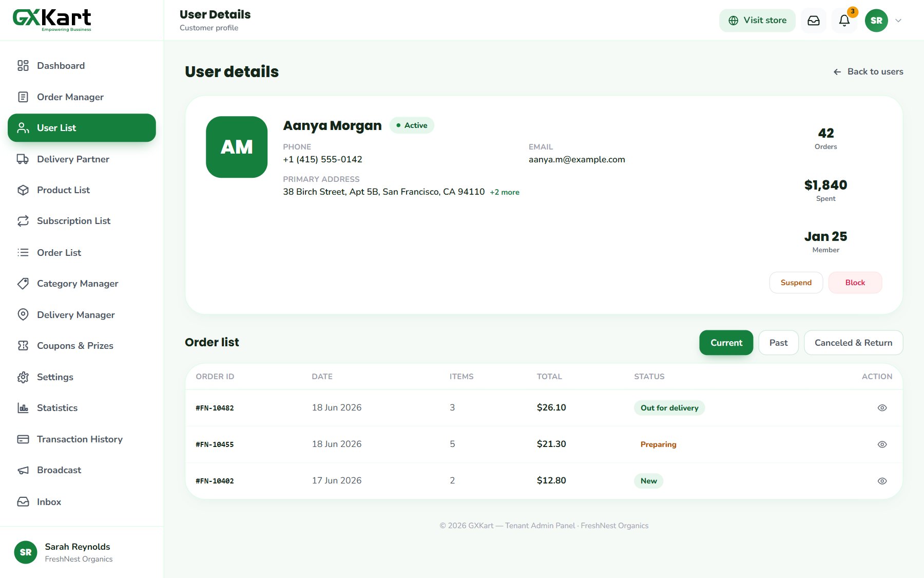The height and width of the screenshot is (578, 924).
Task: Go to Delivery Partner page
Action: click(x=82, y=159)
